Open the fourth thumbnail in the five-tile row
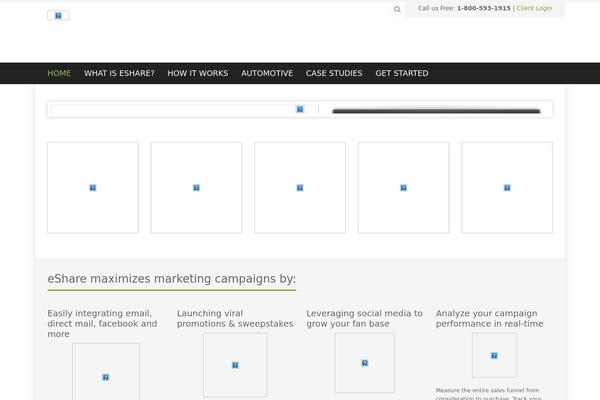 [404, 188]
